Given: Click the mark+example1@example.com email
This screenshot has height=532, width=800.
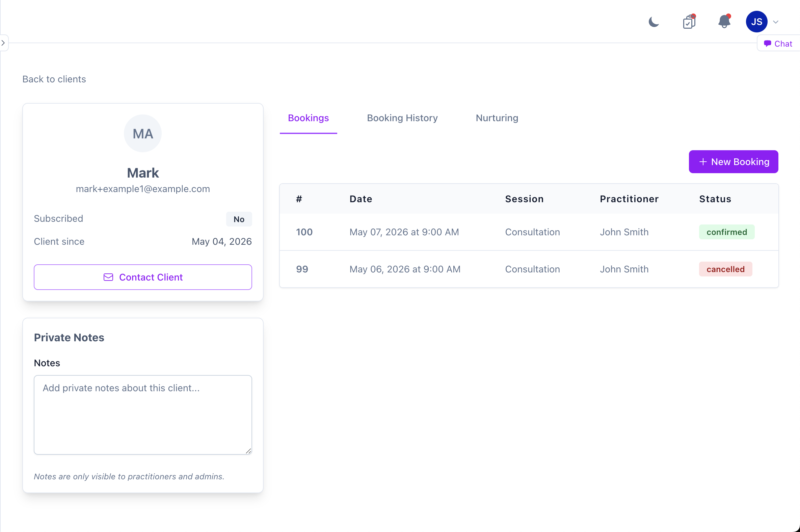Looking at the screenshot, I should click(143, 189).
